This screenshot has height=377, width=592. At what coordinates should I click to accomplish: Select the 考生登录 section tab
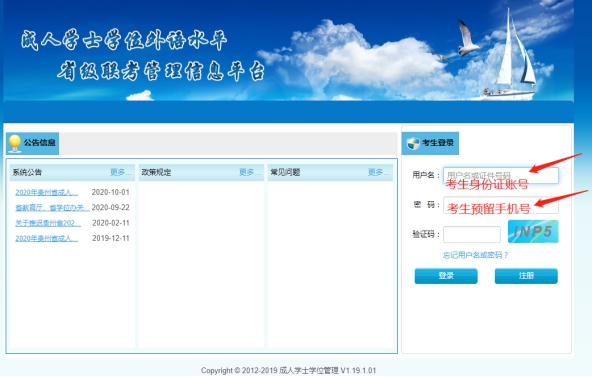tap(430, 143)
